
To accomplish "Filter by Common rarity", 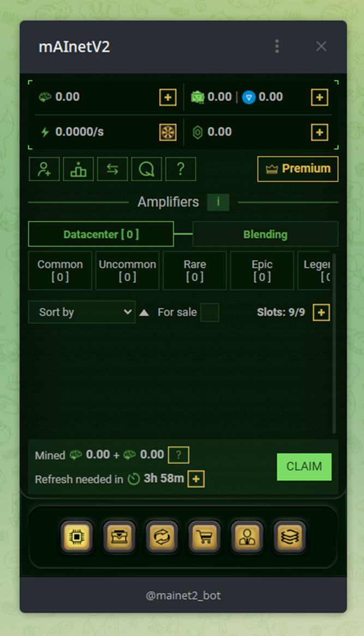I will point(60,270).
